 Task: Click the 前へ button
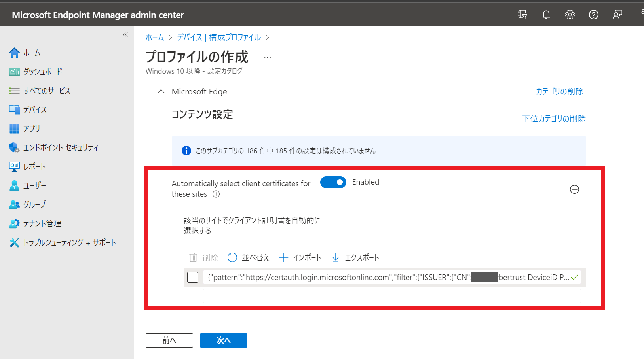[x=169, y=340]
